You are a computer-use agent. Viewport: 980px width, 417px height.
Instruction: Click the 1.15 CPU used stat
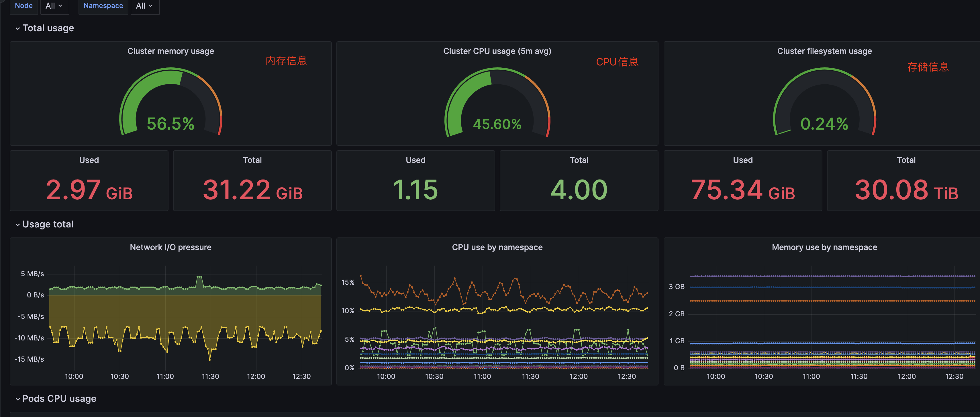[x=415, y=190]
